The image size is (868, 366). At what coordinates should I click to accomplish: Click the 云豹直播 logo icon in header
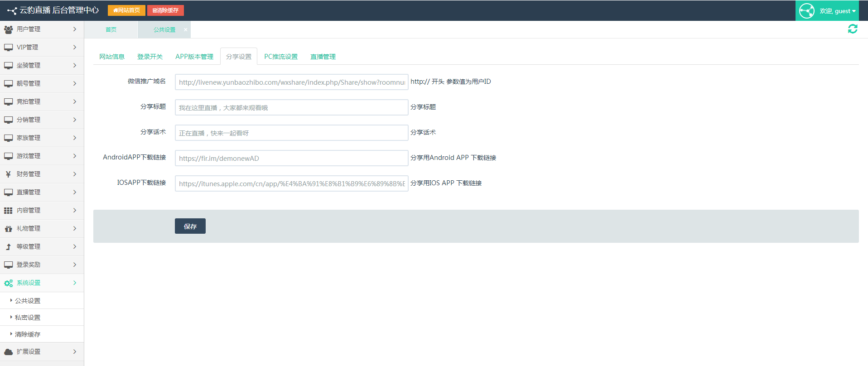[12, 10]
